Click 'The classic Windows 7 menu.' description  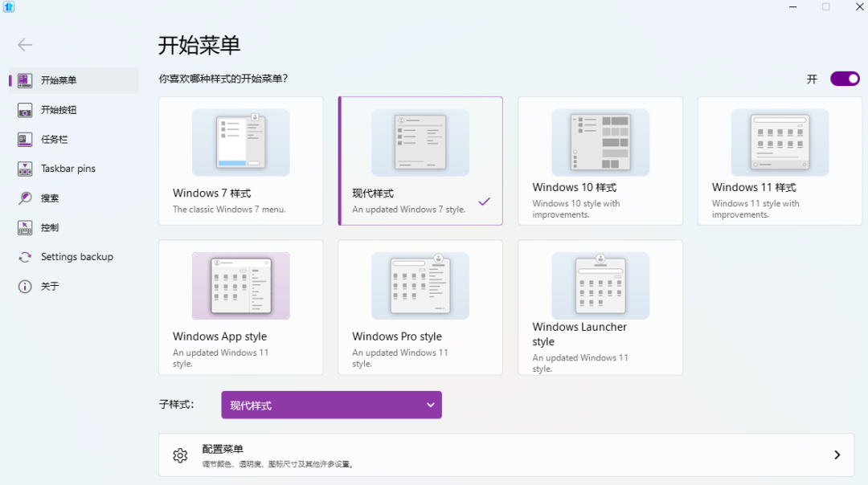[x=229, y=210]
